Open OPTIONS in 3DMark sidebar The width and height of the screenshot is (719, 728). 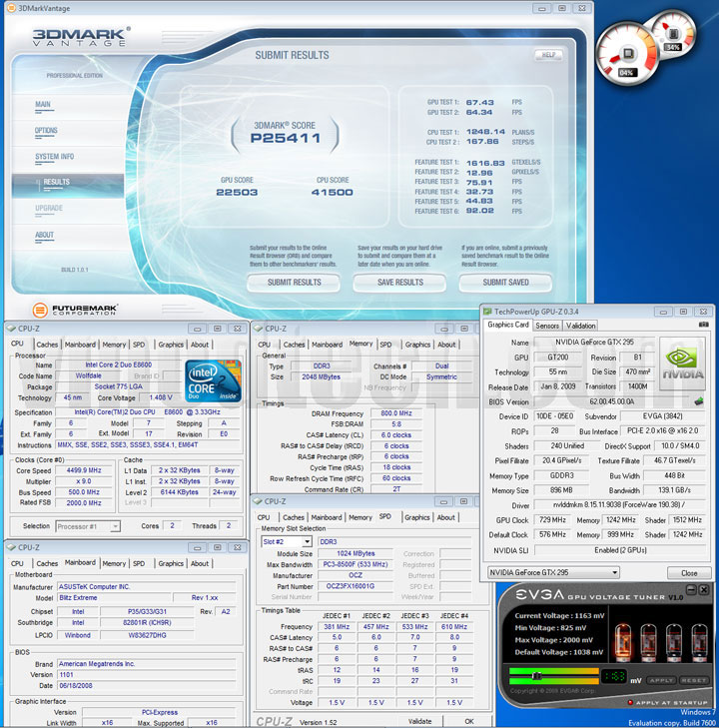46,131
